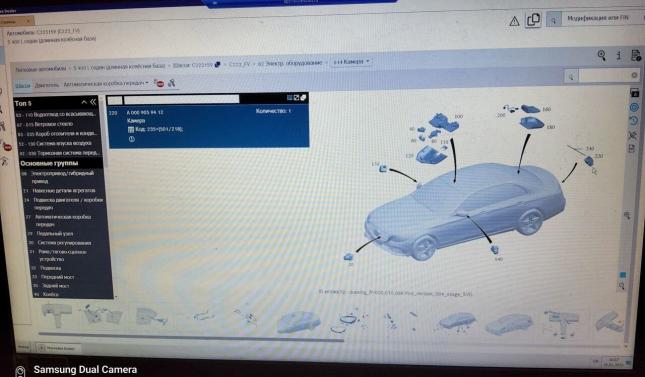Click the red stop icon in tab toolbar
Screen dimensions: 645x377
(160, 84)
